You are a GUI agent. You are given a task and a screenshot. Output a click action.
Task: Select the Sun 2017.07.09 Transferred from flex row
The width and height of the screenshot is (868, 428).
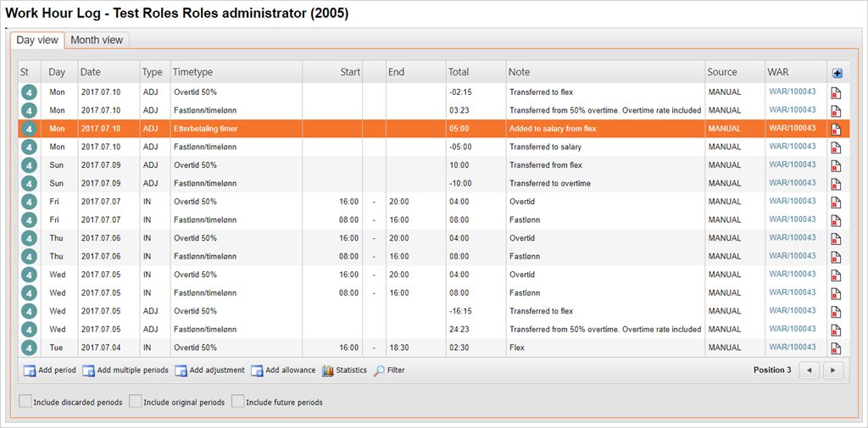coord(339,165)
